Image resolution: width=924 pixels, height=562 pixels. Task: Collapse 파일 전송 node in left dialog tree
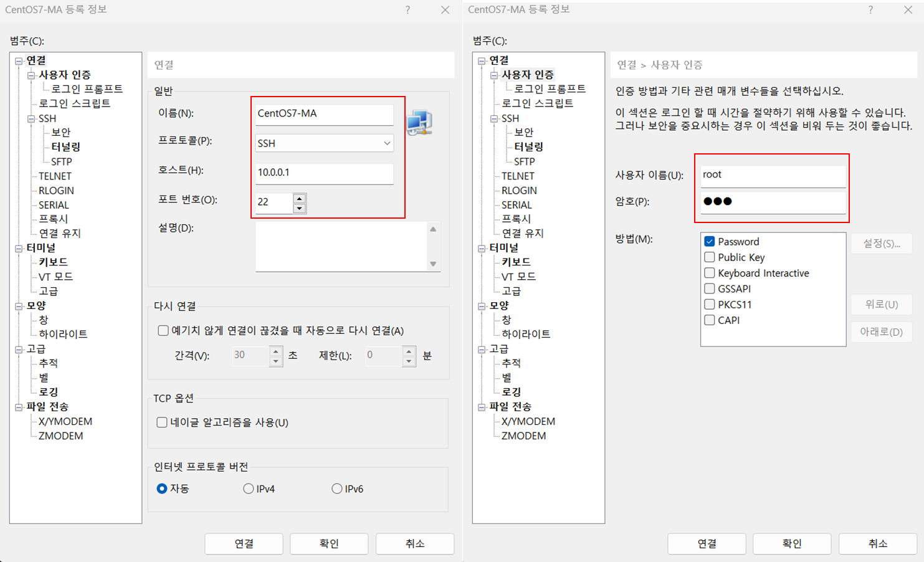coord(19,407)
